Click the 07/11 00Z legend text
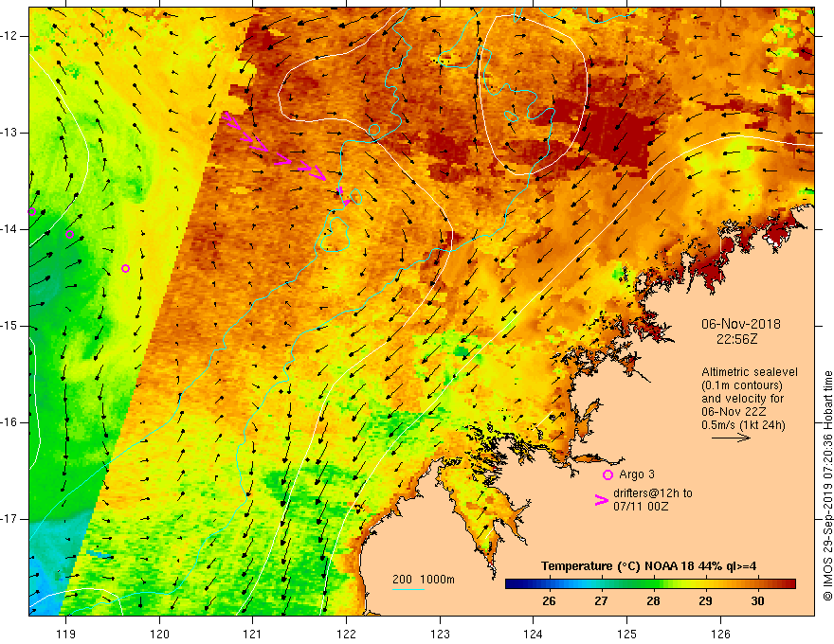834x644 pixels. pos(641,507)
